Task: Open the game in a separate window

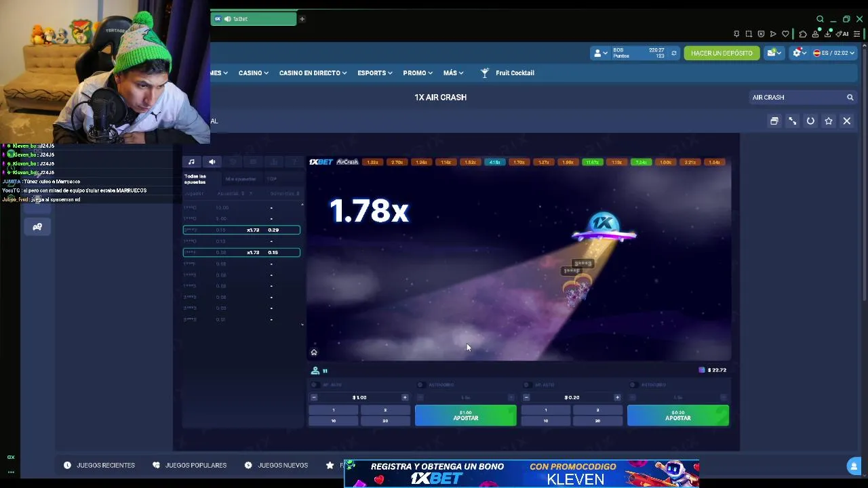Action: pyautogui.click(x=774, y=121)
